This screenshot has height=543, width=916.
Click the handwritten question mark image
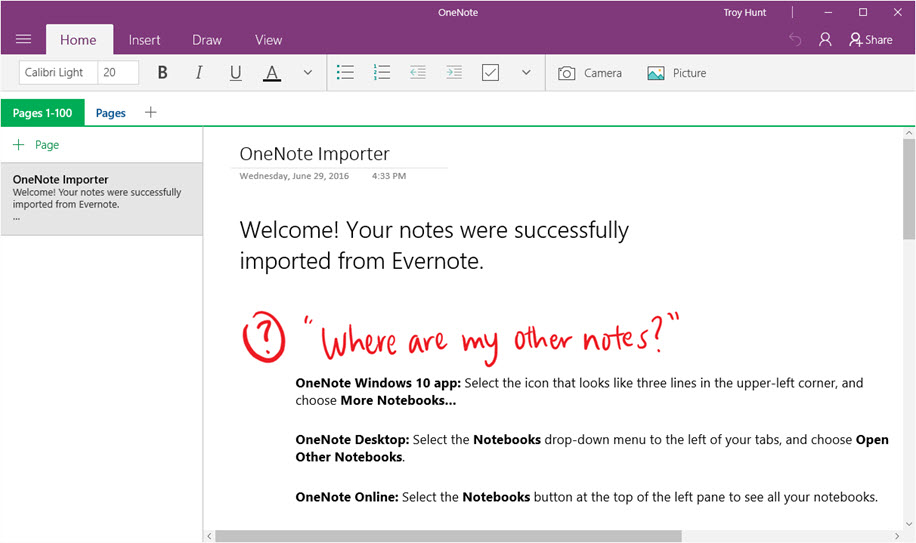coord(264,337)
